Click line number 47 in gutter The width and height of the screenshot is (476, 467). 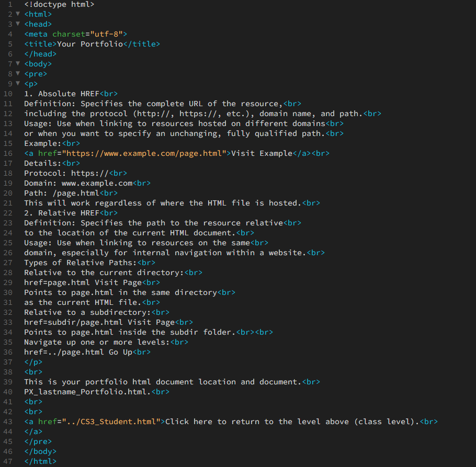click(8, 461)
